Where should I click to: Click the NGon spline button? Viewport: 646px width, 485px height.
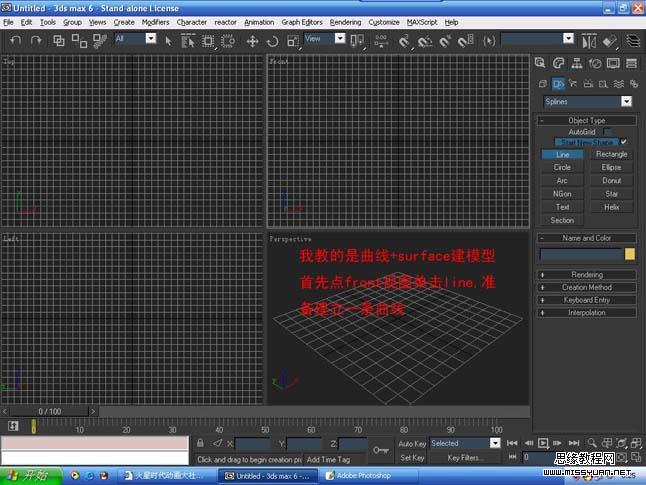point(562,194)
